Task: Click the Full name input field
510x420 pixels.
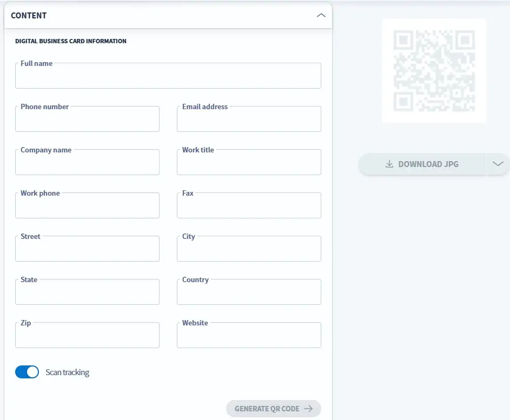Action: 168,76
